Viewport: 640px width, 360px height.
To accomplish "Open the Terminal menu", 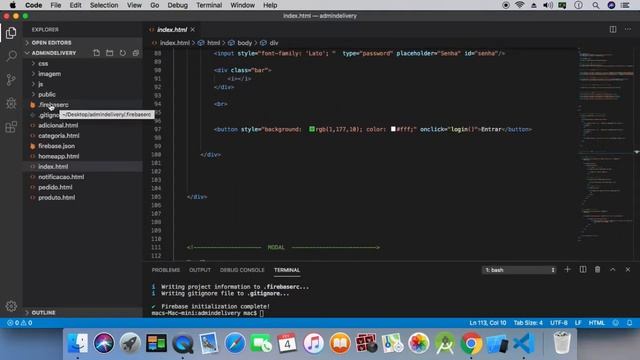I will click(x=209, y=5).
